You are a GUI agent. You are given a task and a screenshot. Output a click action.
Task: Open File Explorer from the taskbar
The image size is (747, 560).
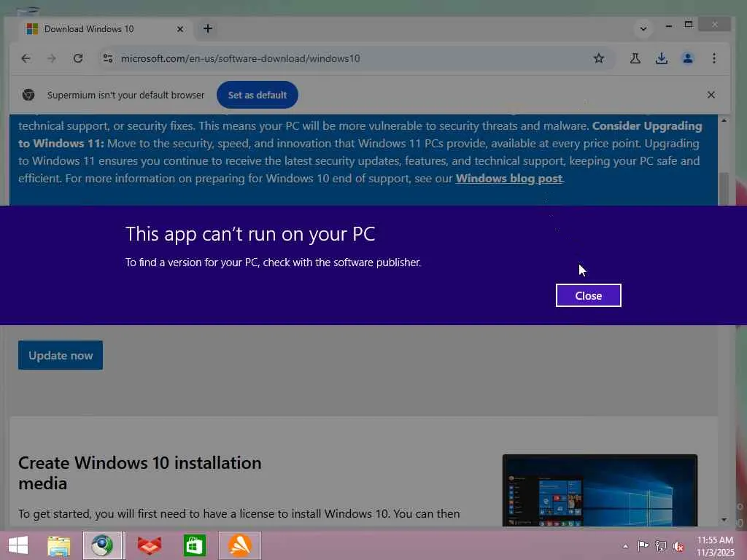(x=58, y=545)
